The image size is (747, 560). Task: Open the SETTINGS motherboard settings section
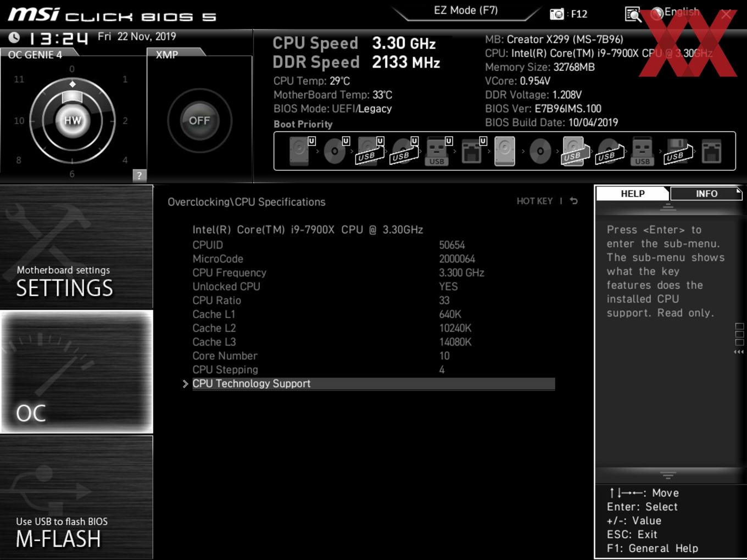[x=76, y=247]
